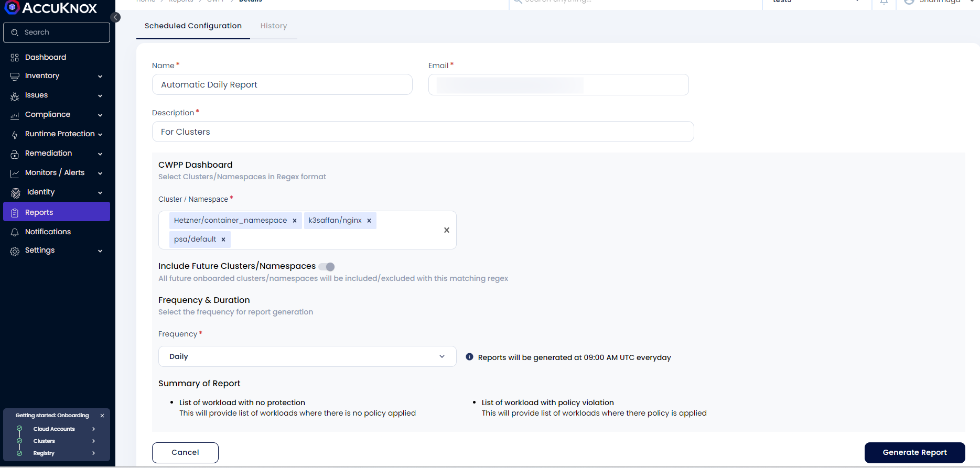Open Cloud Accounts onboarding arrow
Screen dimensions: 980x468
(94, 429)
